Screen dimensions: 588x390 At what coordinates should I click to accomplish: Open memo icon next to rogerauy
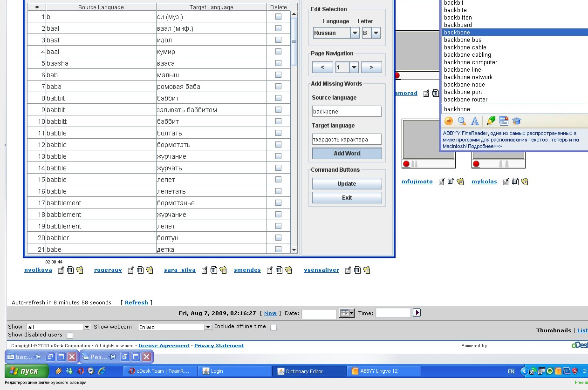(131, 270)
